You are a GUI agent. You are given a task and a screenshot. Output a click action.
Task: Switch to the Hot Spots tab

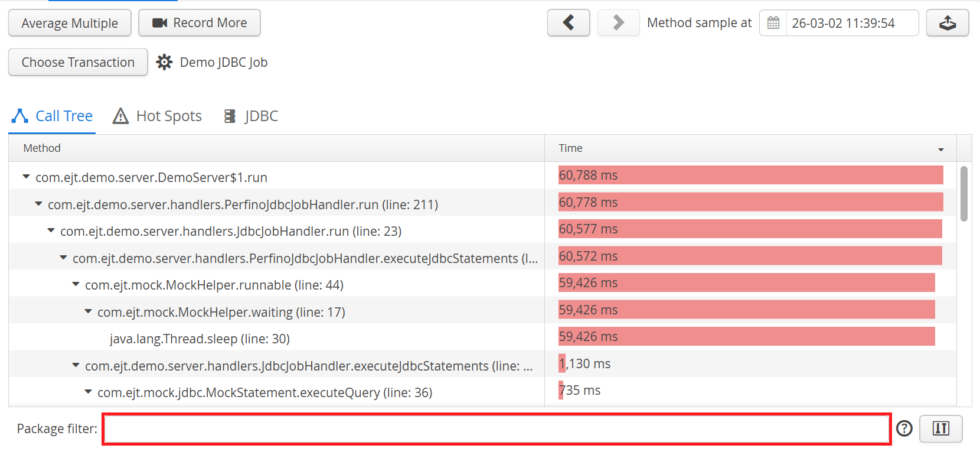pyautogui.click(x=158, y=116)
